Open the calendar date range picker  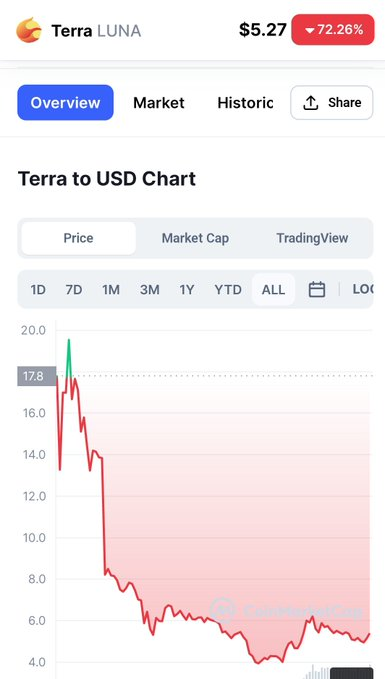click(317, 289)
